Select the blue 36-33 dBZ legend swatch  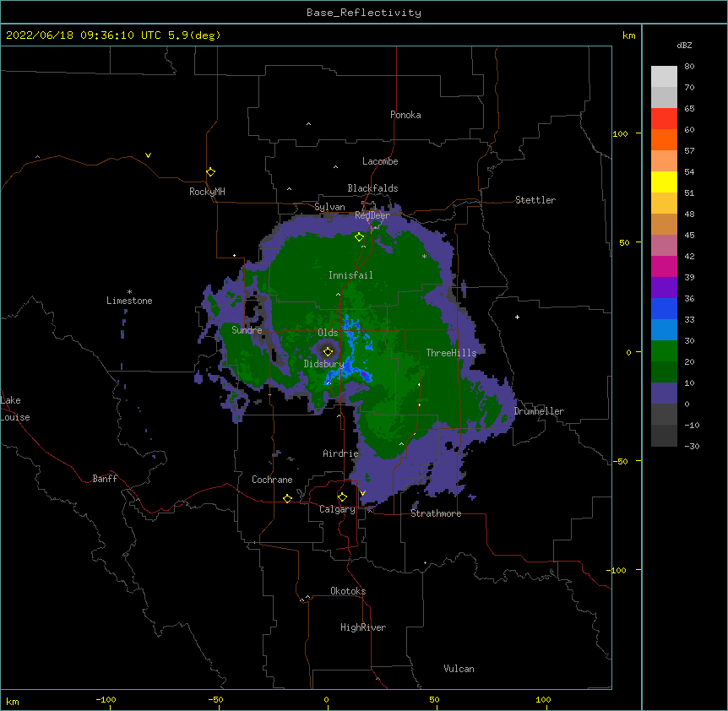[664, 308]
